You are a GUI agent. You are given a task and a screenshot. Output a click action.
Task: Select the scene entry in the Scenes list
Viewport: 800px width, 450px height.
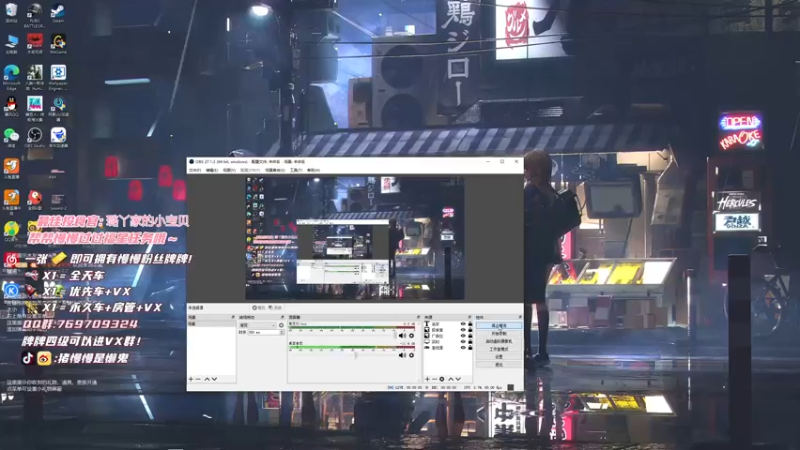point(211,324)
